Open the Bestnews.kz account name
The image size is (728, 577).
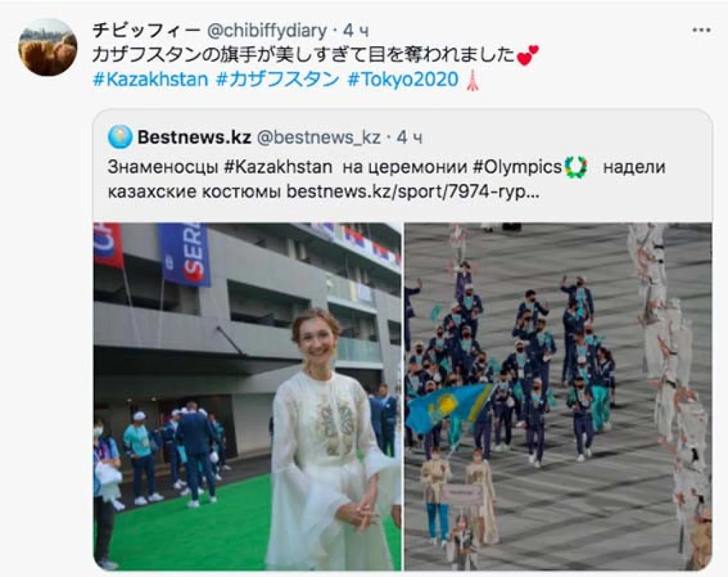point(194,137)
